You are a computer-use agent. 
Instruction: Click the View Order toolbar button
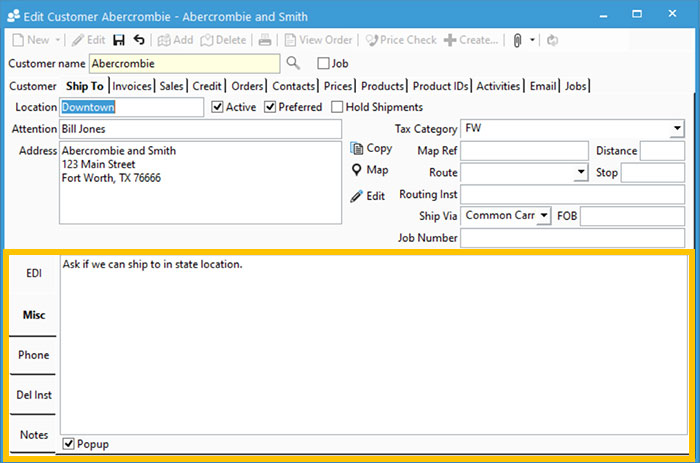(318, 40)
